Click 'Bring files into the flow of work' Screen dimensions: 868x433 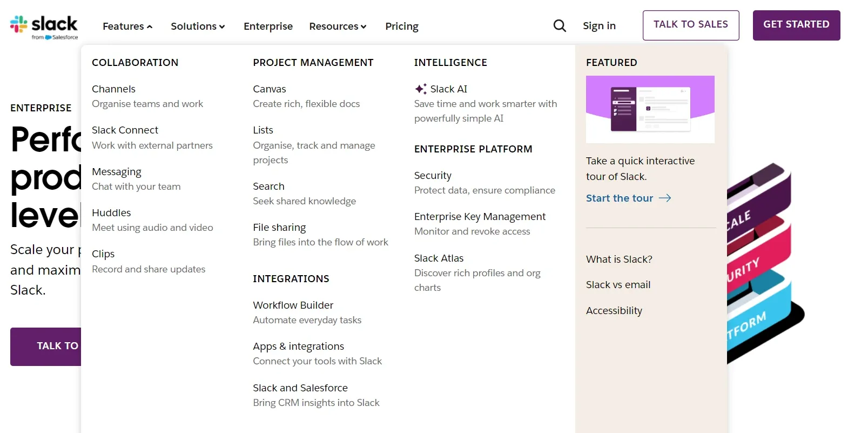pos(320,242)
